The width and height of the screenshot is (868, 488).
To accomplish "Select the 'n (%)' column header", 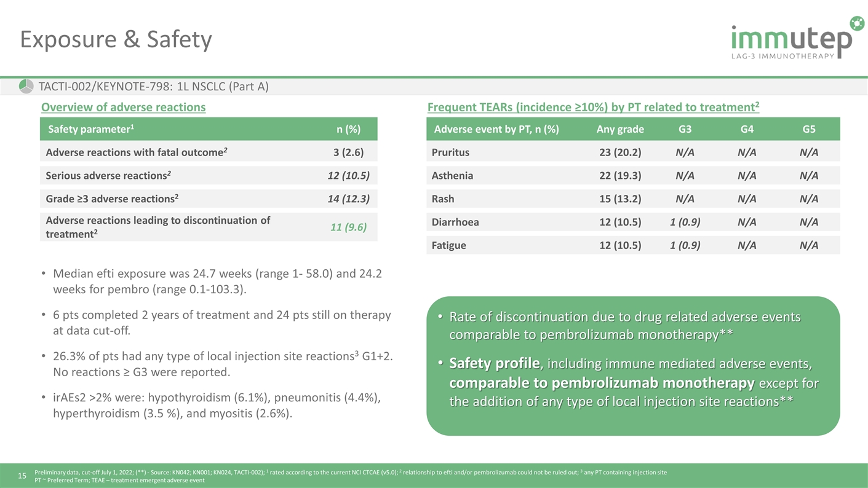I will coord(348,130).
